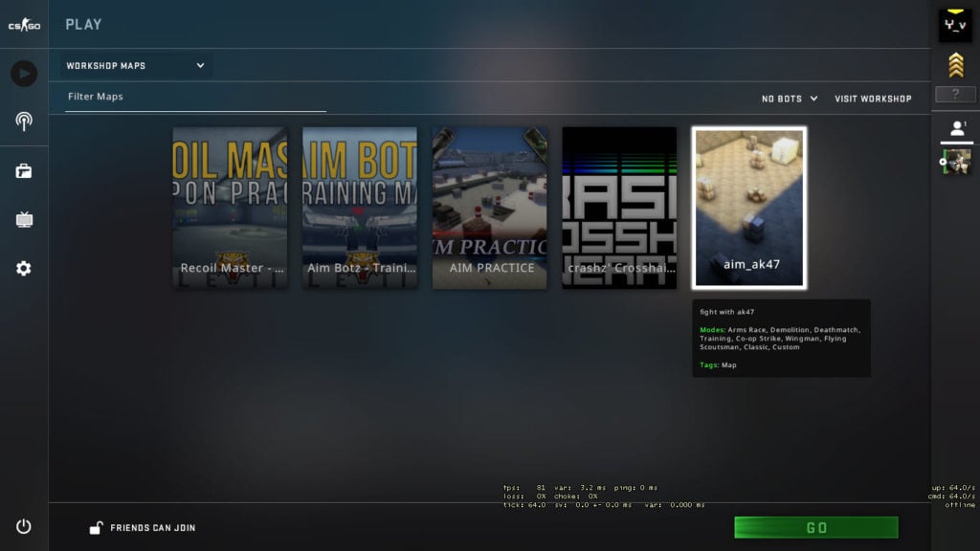This screenshot has height=551, width=980.
Task: Click the gold chevron rank badge
Action: [x=955, y=65]
